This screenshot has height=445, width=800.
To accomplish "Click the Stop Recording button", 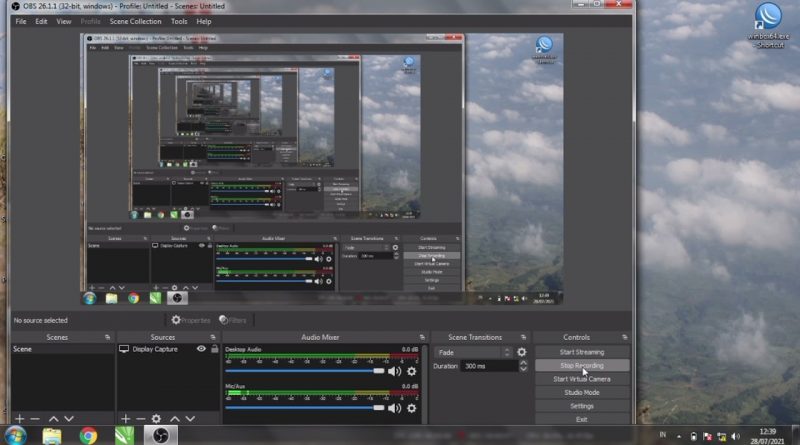I will pos(582,365).
